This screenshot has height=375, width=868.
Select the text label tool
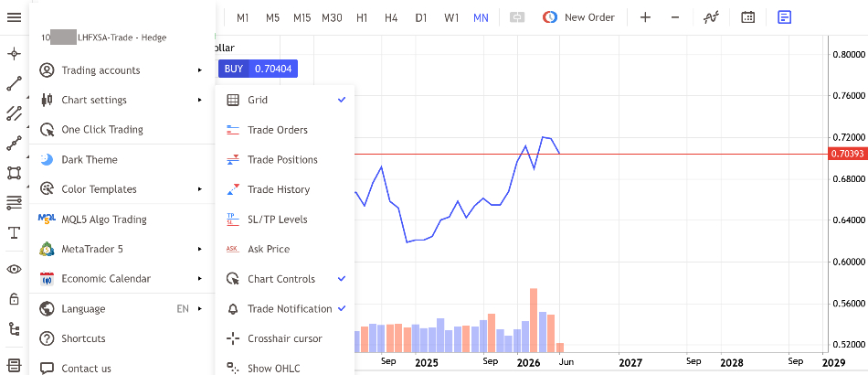(14, 232)
